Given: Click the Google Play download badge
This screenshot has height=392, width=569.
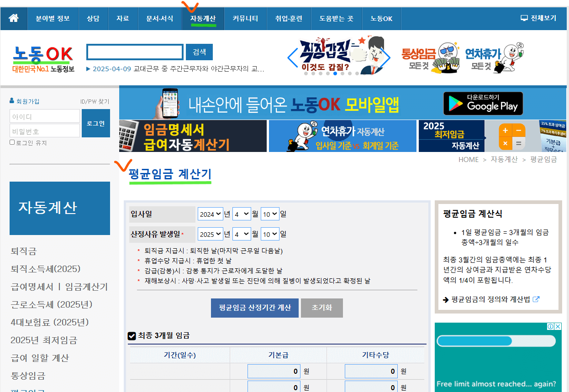Looking at the screenshot, I should pyautogui.click(x=483, y=103).
